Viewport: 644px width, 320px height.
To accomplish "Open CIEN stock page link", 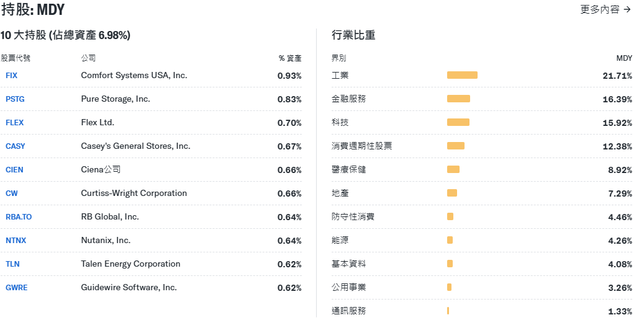I will (14, 170).
